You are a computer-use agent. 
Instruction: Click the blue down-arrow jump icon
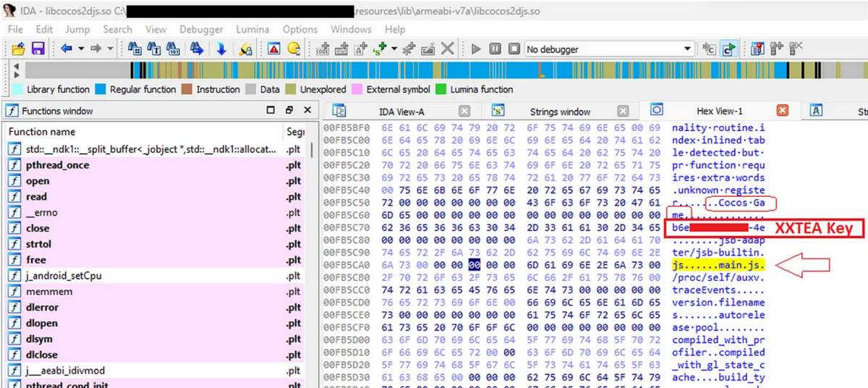click(x=221, y=49)
